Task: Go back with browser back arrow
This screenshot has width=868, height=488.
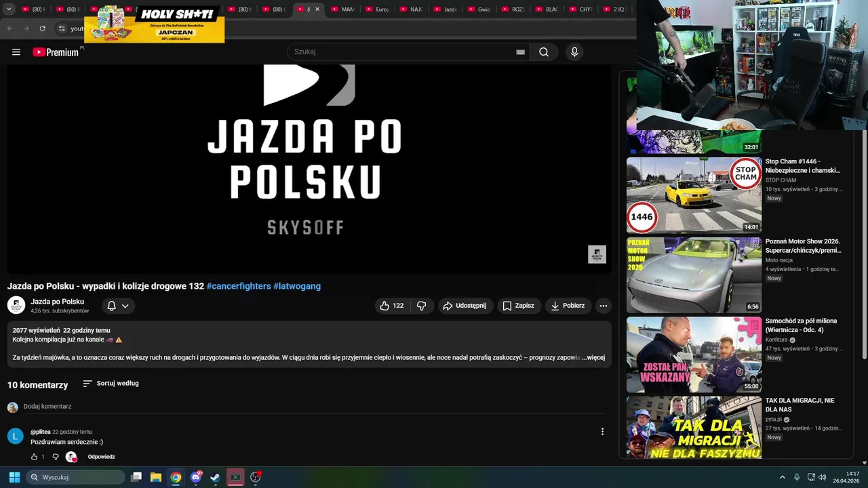Action: point(9,28)
